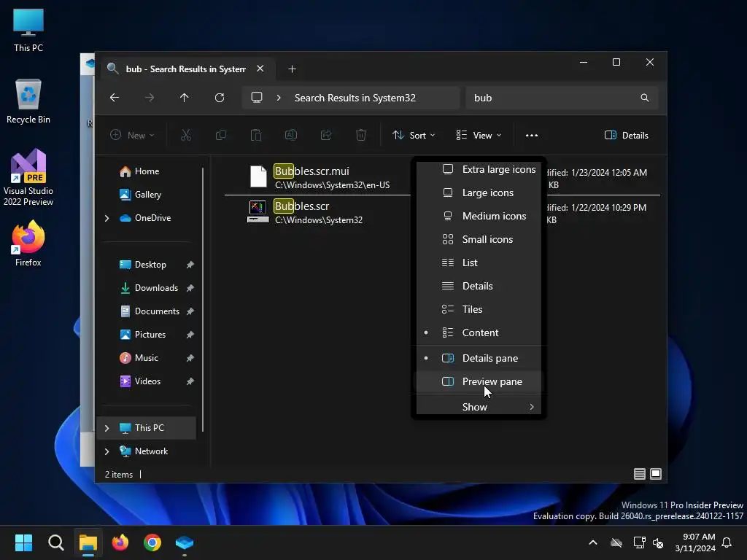
Task: Open Videos quick access folder
Action: click(x=147, y=381)
